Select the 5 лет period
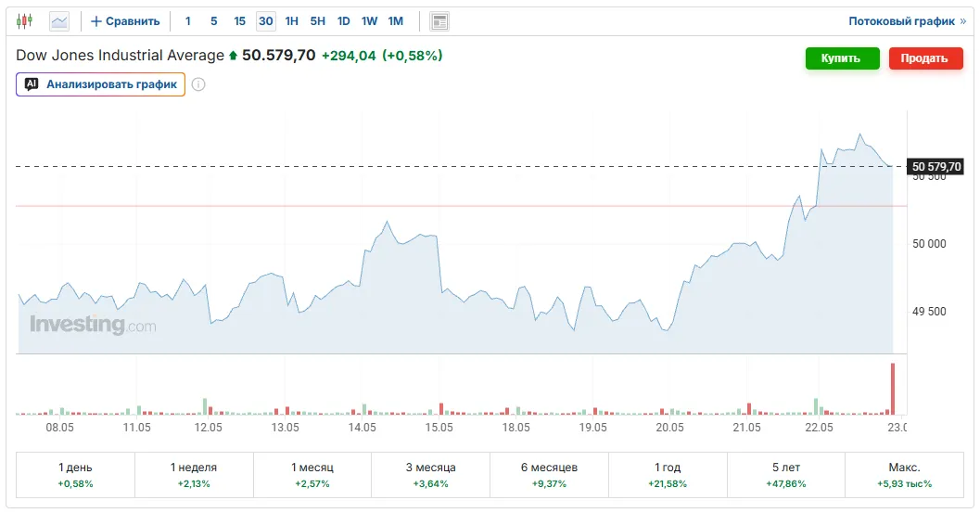Image resolution: width=980 pixels, height=513 pixels. [785, 475]
